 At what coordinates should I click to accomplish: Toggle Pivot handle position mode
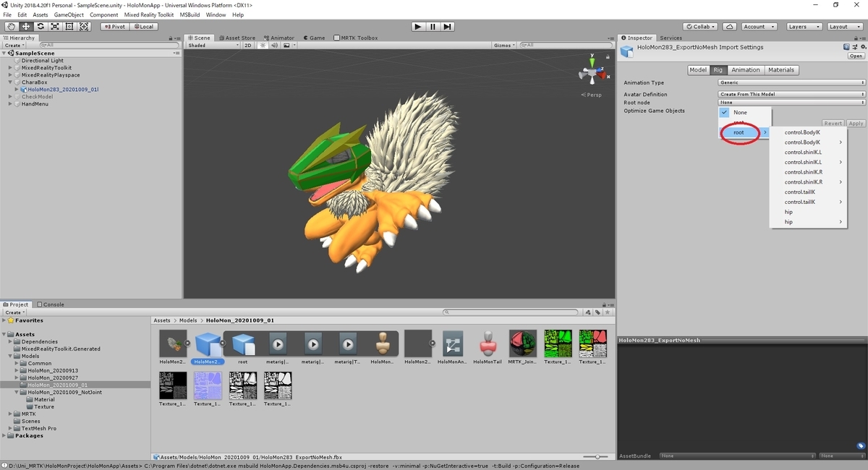click(114, 26)
